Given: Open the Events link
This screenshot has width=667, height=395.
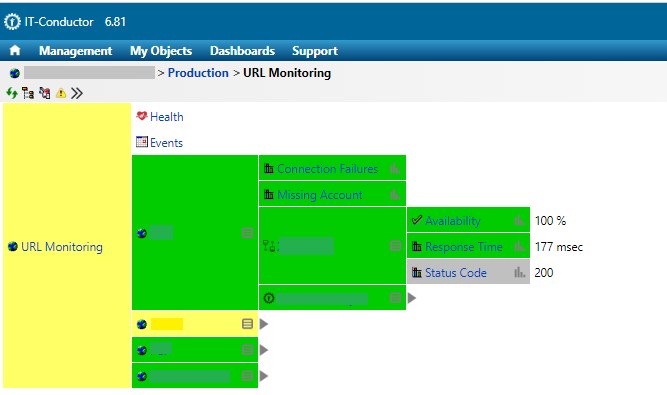Looking at the screenshot, I should 166,143.
